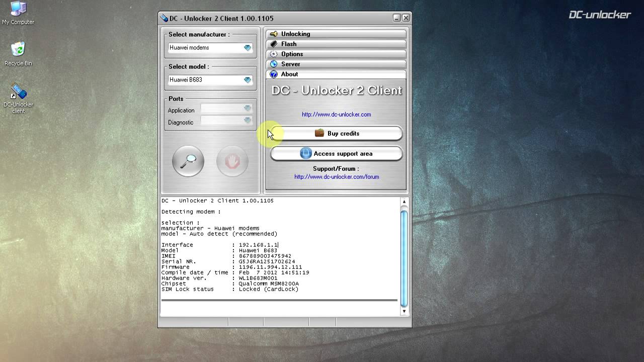Open the www.dc-unlocker.com link
The width and height of the screenshot is (644, 362).
pyautogui.click(x=337, y=115)
